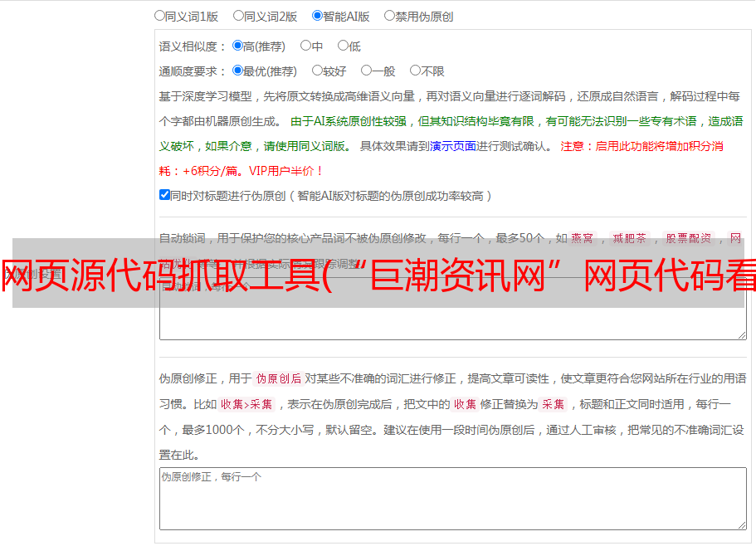Click the 股票配资 example keyword tag
This screenshot has height=546, width=756.
[689, 238]
